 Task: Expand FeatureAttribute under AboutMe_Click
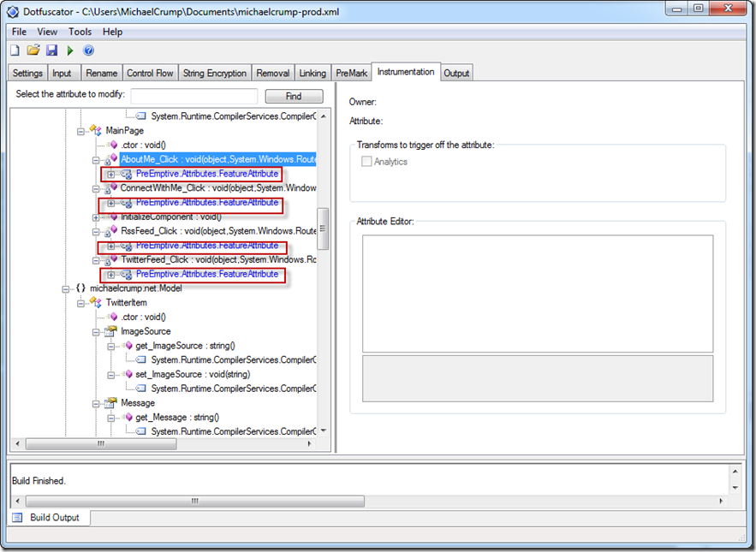pos(111,174)
